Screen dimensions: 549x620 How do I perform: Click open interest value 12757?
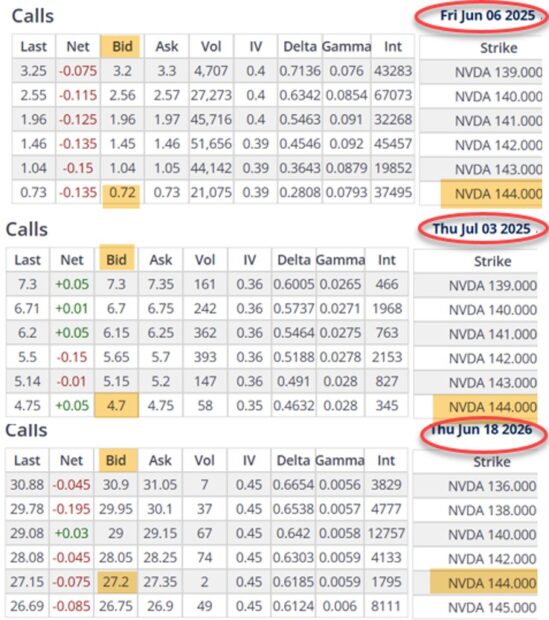coord(386,533)
